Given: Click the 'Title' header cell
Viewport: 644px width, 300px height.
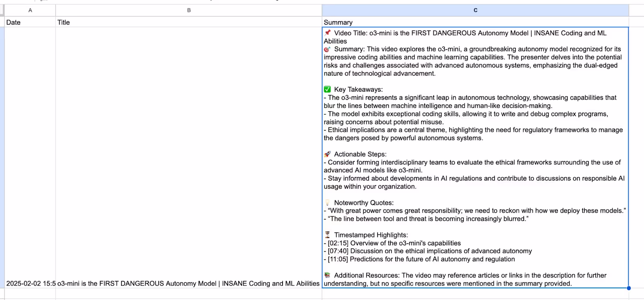Looking at the screenshot, I should click(189, 22).
